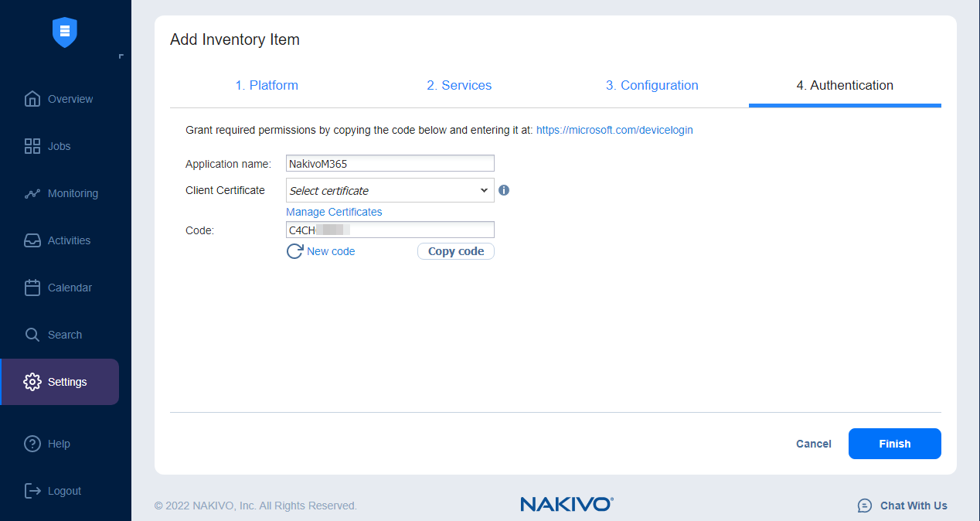Image resolution: width=980 pixels, height=521 pixels.
Task: Open the Chat With Us widget
Action: point(913,506)
